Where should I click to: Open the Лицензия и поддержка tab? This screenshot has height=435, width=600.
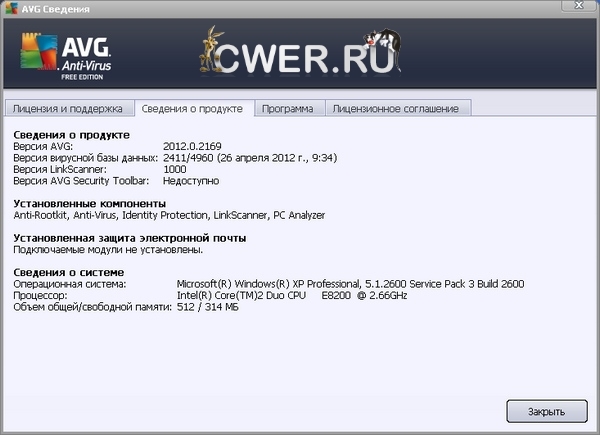pos(67,108)
